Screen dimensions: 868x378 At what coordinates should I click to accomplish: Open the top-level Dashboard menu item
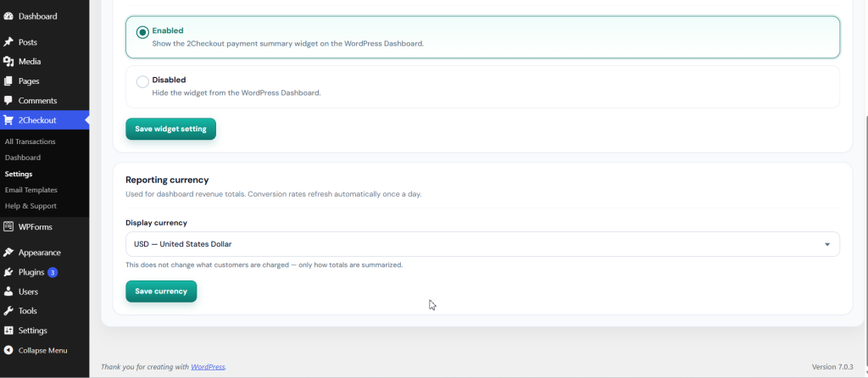click(44, 17)
